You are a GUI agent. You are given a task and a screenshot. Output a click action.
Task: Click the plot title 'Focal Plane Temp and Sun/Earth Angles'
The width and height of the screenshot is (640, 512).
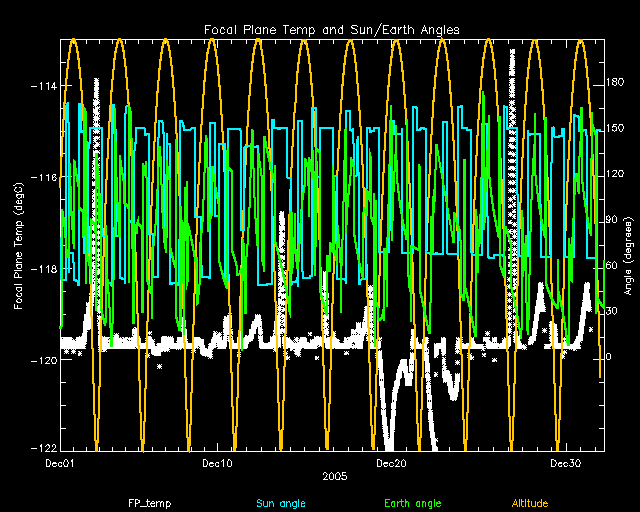331,30
